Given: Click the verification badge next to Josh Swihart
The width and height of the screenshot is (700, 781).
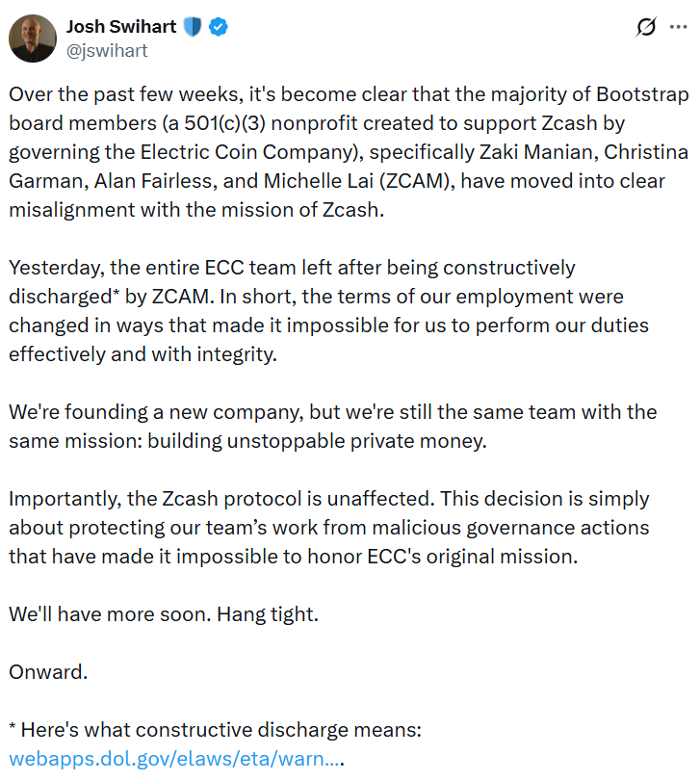Looking at the screenshot, I should pyautogui.click(x=220, y=27).
